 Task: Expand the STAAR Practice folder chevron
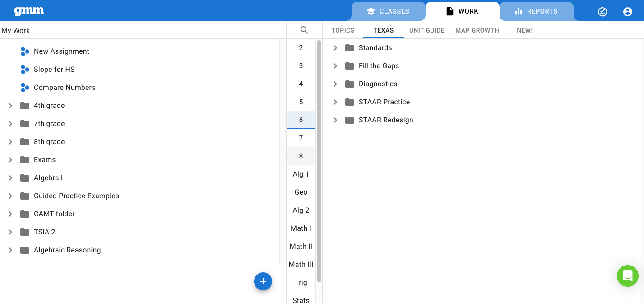pyautogui.click(x=335, y=102)
